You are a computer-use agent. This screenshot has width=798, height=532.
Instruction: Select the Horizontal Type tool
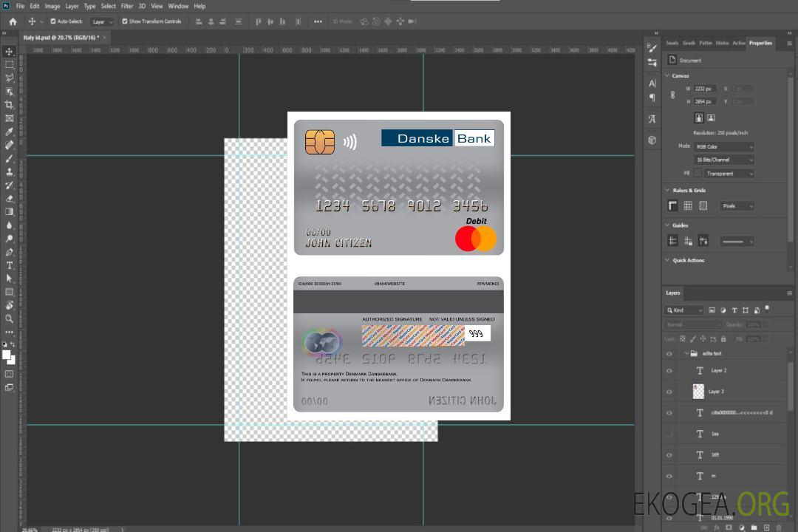(9, 265)
